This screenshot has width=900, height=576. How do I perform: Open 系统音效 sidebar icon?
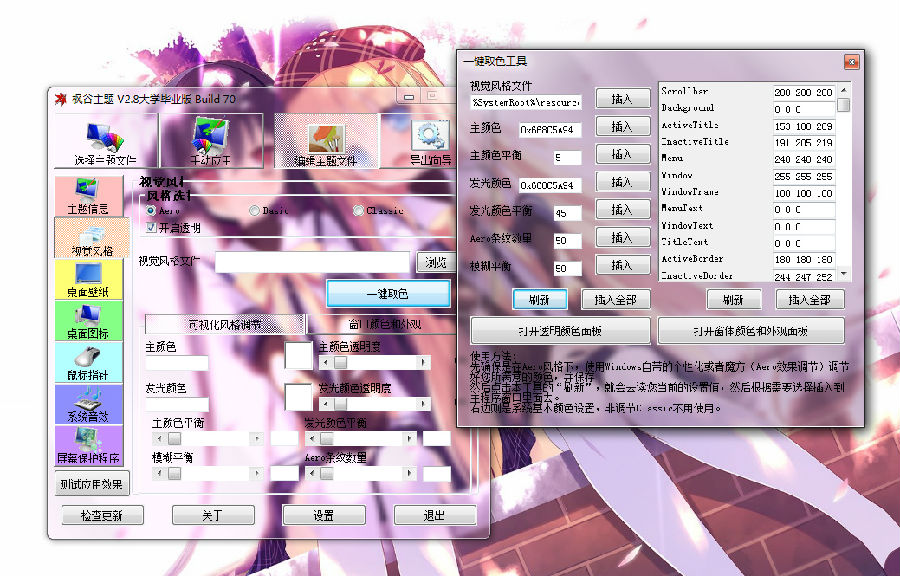88,404
